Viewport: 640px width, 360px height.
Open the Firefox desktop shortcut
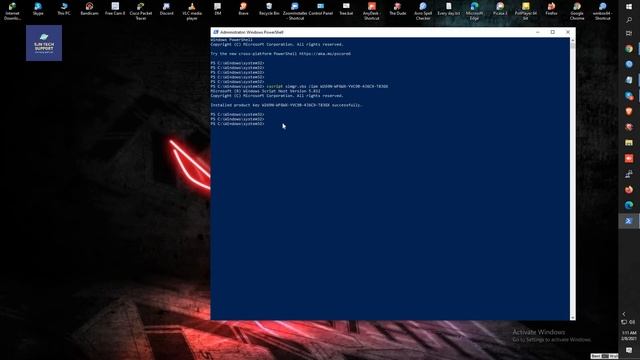(551, 9)
